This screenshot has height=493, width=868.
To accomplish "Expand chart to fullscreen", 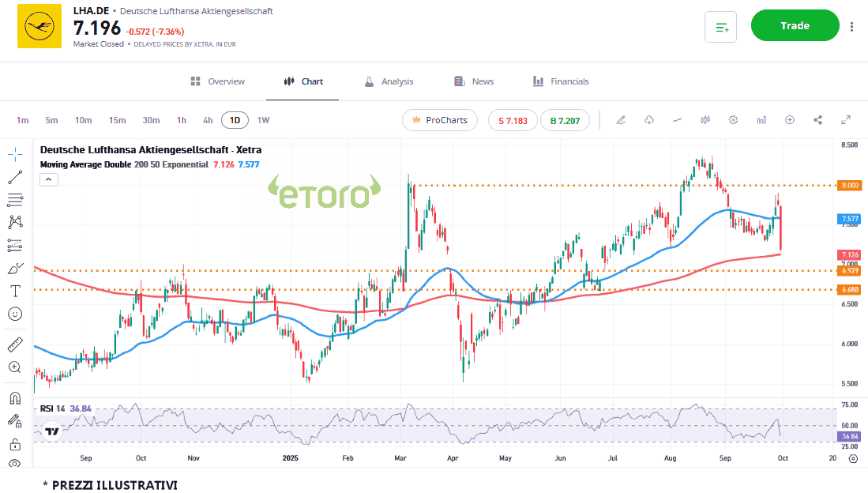I will point(846,120).
